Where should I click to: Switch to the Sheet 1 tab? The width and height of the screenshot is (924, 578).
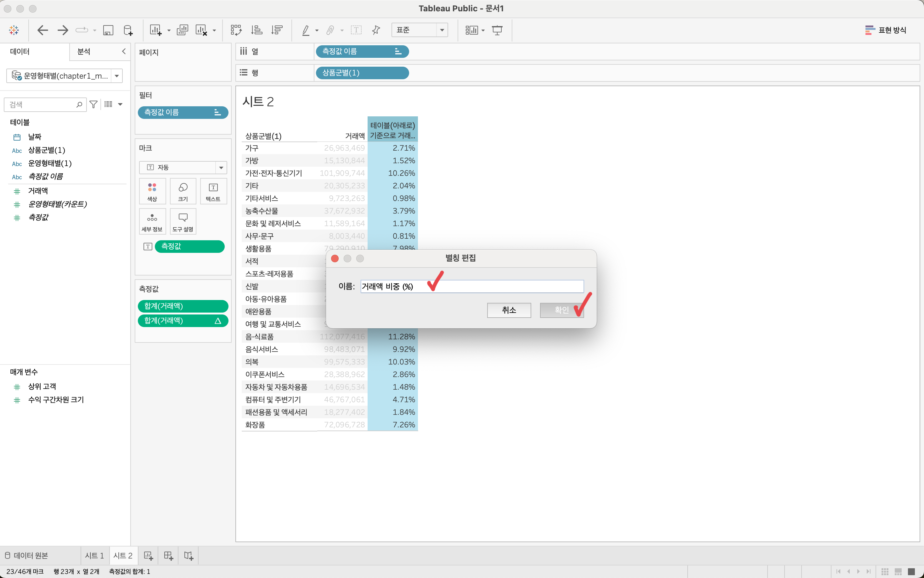[x=94, y=555]
